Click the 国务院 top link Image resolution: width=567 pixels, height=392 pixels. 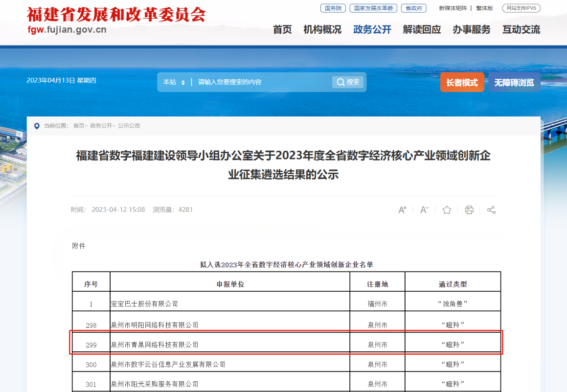coord(333,8)
